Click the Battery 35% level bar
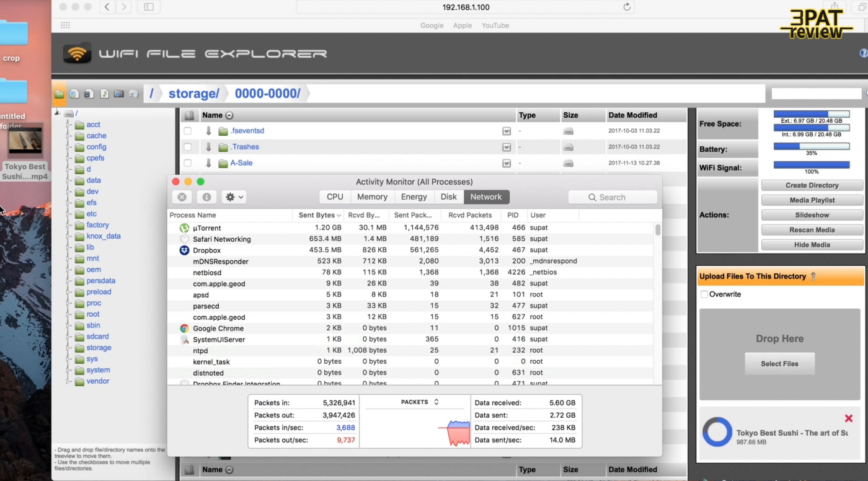The height and width of the screenshot is (481, 868). click(812, 146)
